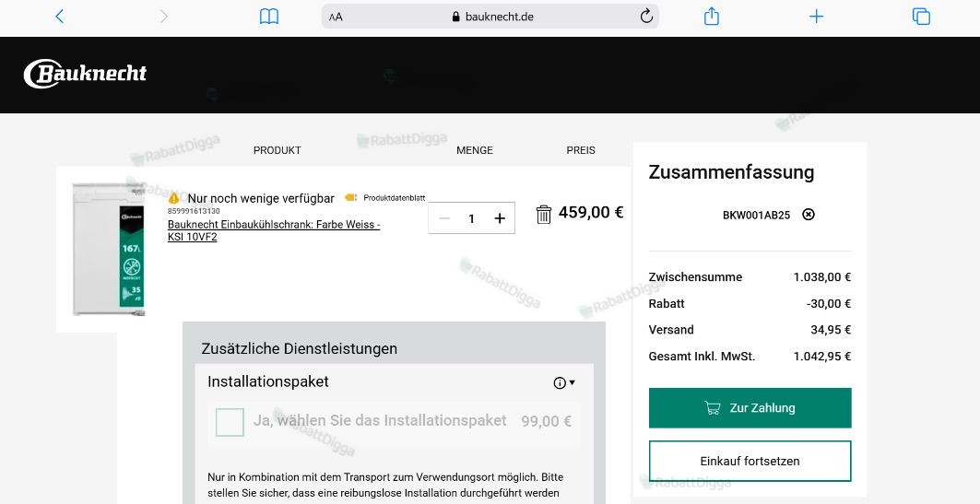Open the Safari bookmarks book icon
Viewport: 980px width, 504px height.
[x=269, y=17]
